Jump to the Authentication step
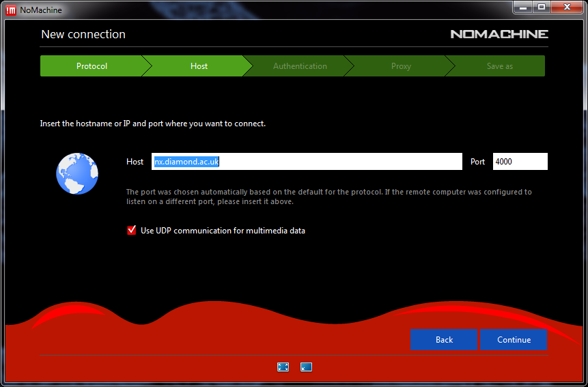 (x=300, y=66)
